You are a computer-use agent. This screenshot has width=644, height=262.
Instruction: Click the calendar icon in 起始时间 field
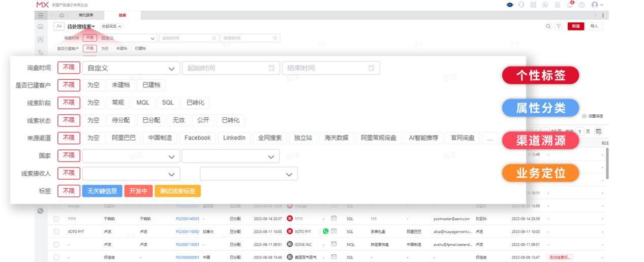coord(271,68)
